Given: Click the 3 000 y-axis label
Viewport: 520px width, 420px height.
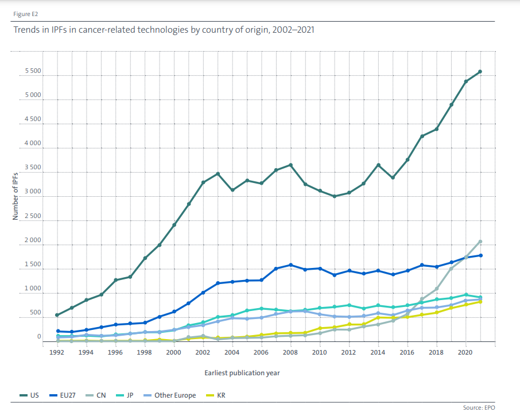Looking at the screenshot, I should click(x=33, y=191).
